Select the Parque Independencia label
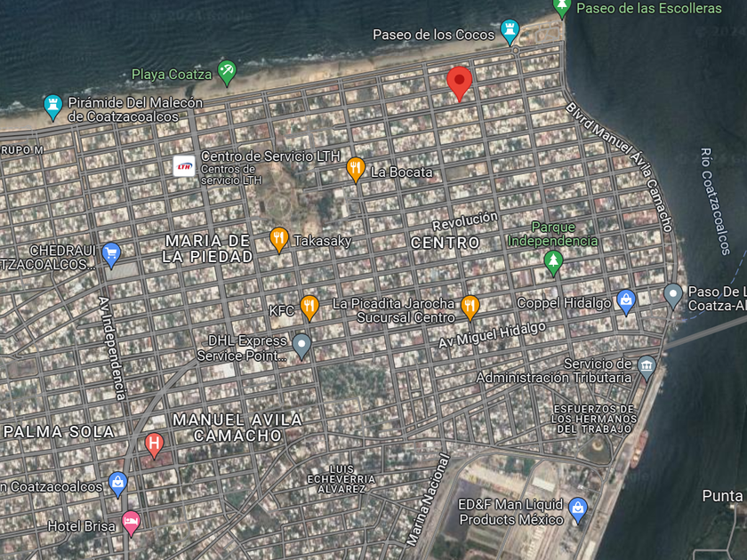 pos(552,234)
